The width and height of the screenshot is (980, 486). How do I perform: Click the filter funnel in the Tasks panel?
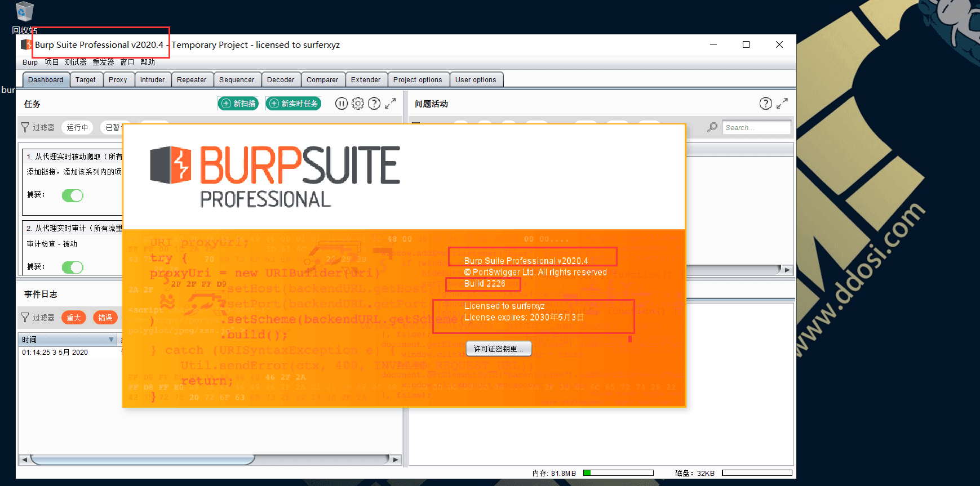coord(25,127)
